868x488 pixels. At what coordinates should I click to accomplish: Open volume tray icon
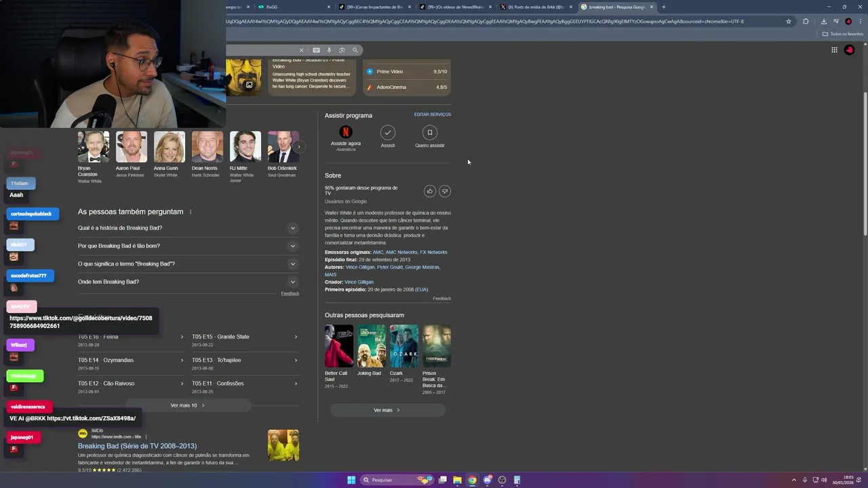[824, 480]
